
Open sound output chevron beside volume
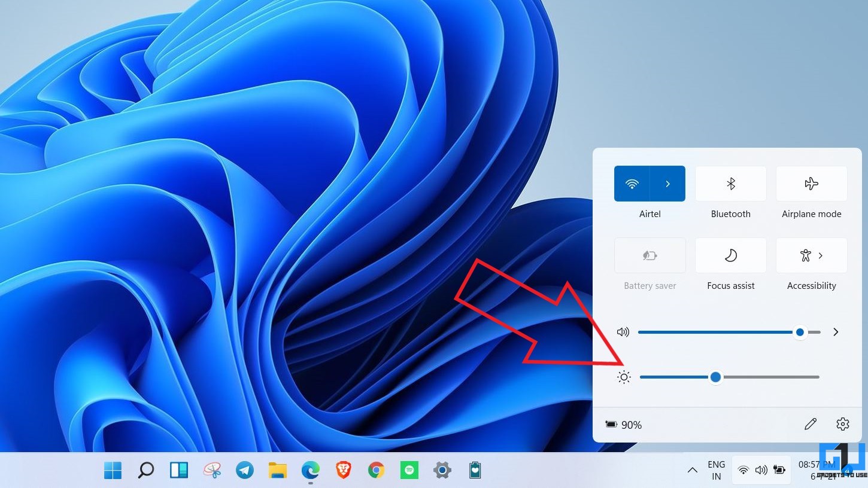click(x=836, y=332)
